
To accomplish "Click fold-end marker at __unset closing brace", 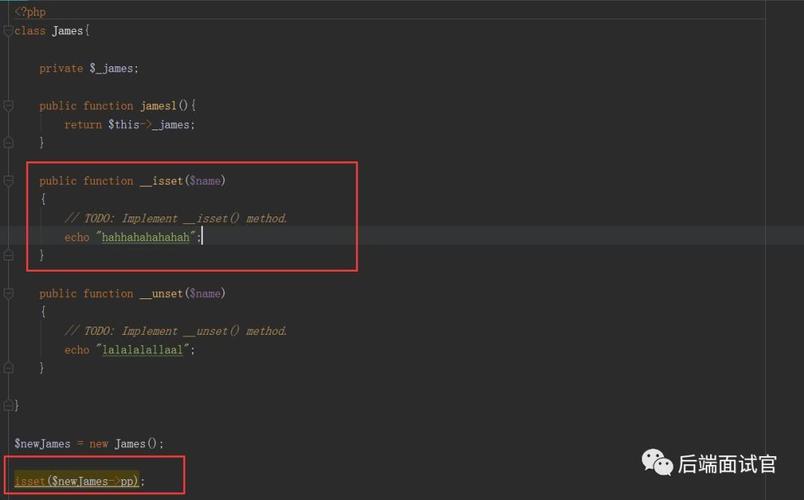I will [8, 368].
